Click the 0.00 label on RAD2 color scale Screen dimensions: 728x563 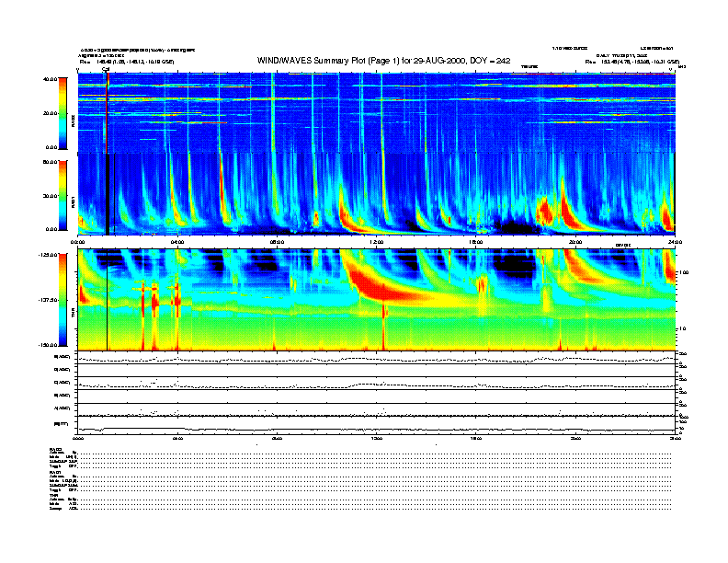(51, 148)
